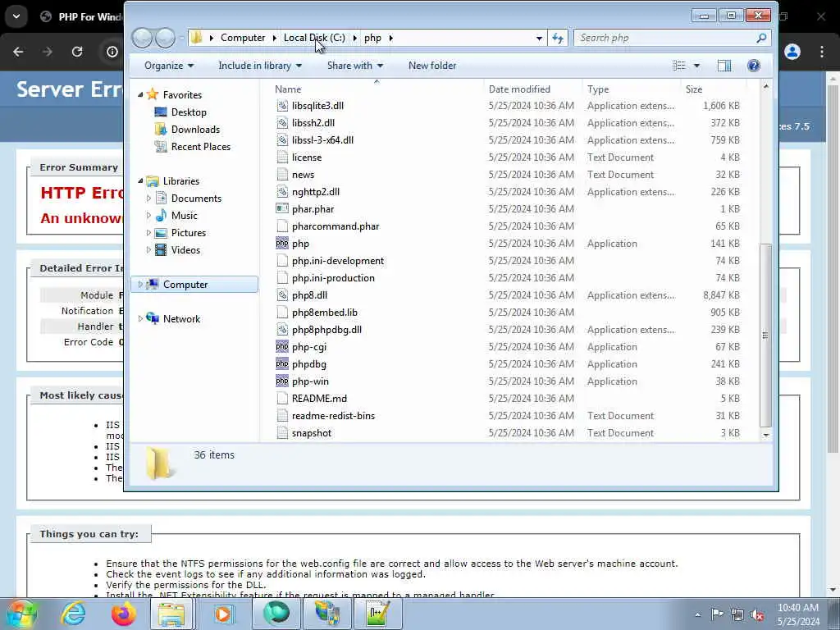Image resolution: width=840 pixels, height=630 pixels.
Task: Select the php8.dll file icon
Action: click(282, 295)
